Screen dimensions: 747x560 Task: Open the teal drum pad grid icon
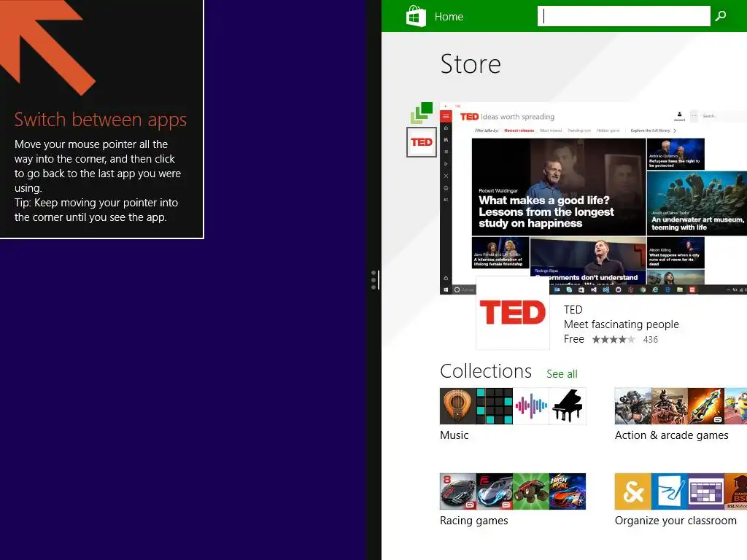click(495, 406)
